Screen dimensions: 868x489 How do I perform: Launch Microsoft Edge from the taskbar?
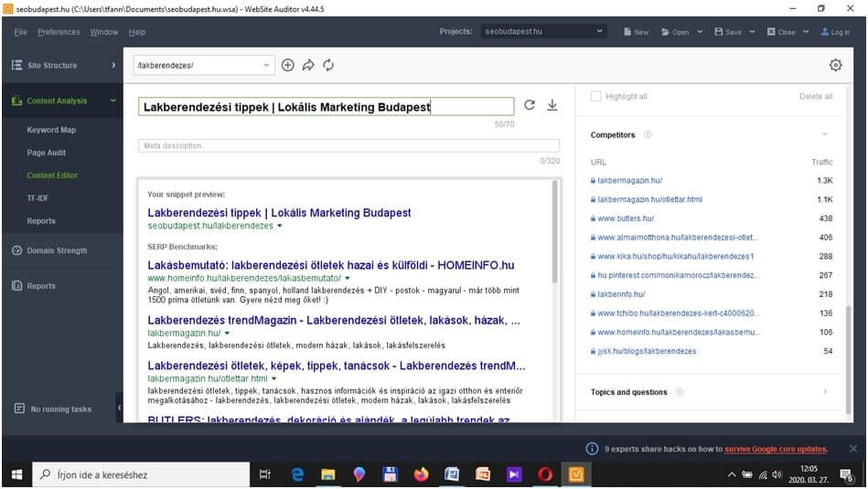click(x=297, y=474)
